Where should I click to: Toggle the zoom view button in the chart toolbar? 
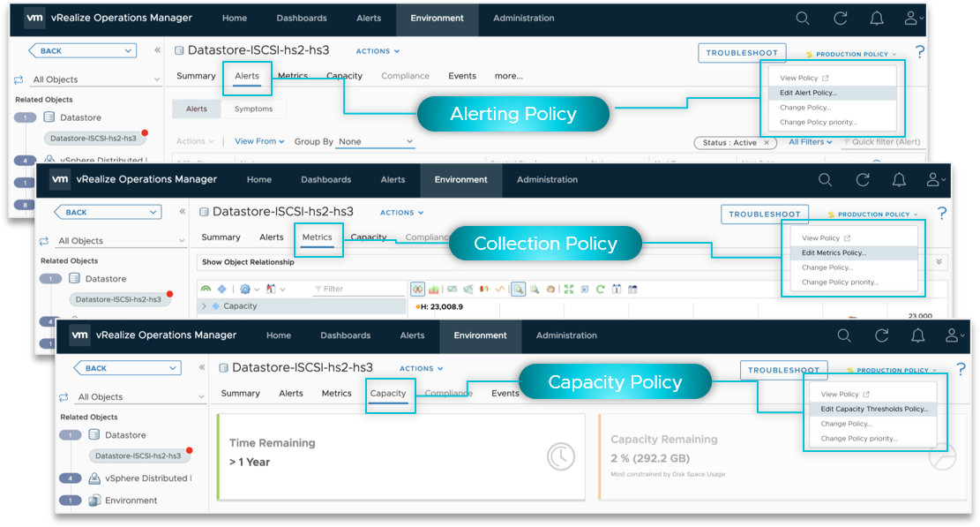click(x=519, y=289)
